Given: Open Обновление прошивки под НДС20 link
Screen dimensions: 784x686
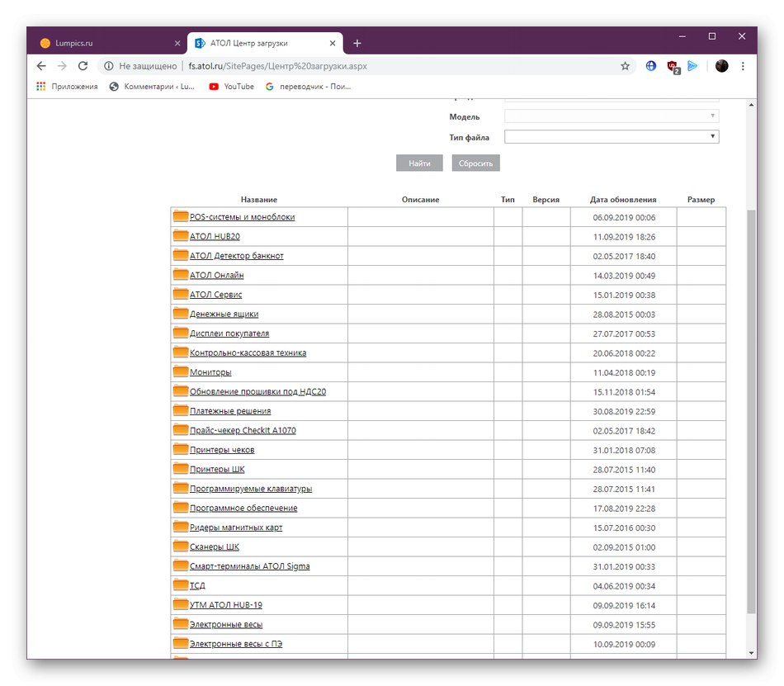Looking at the screenshot, I should pos(257,391).
